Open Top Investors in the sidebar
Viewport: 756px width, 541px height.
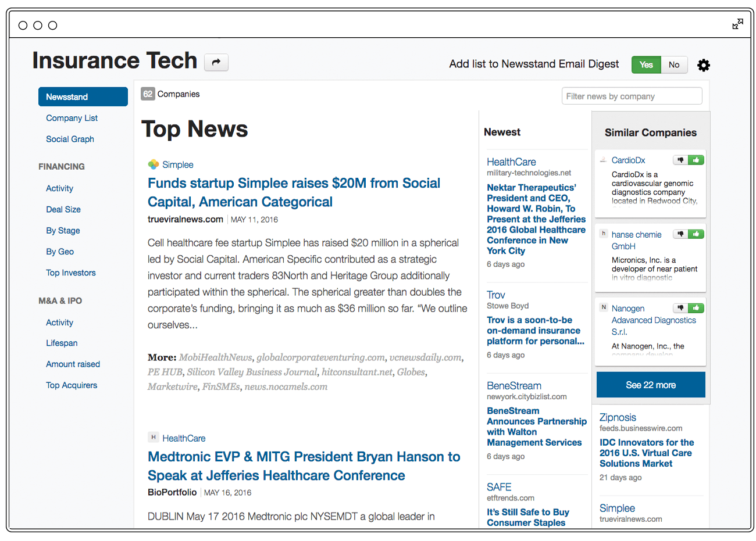tap(71, 273)
